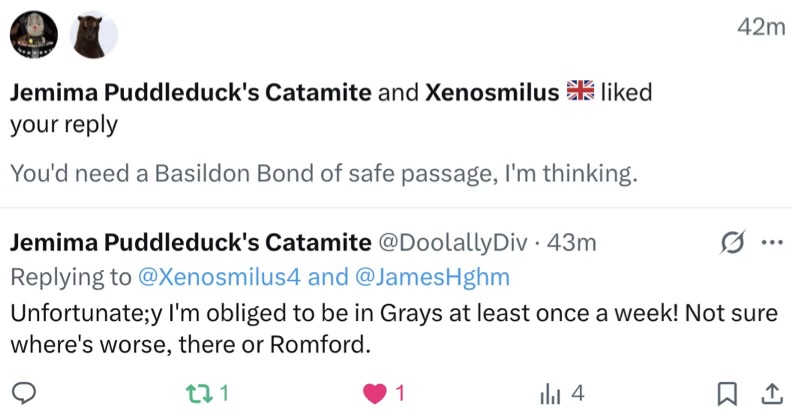This screenshot has width=792, height=412.
Task: Click tweet author name Jemima Puddleduck's Catamite
Action: coord(190,242)
